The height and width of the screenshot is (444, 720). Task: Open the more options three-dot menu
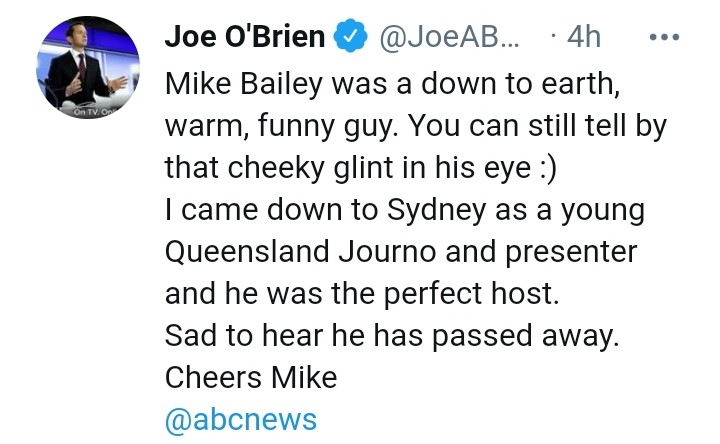pyautogui.click(x=664, y=38)
